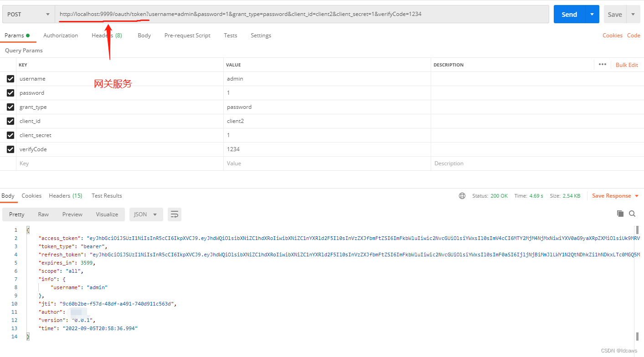The height and width of the screenshot is (357, 644).
Task: Open the Pre-request Script tab
Action: point(187,36)
